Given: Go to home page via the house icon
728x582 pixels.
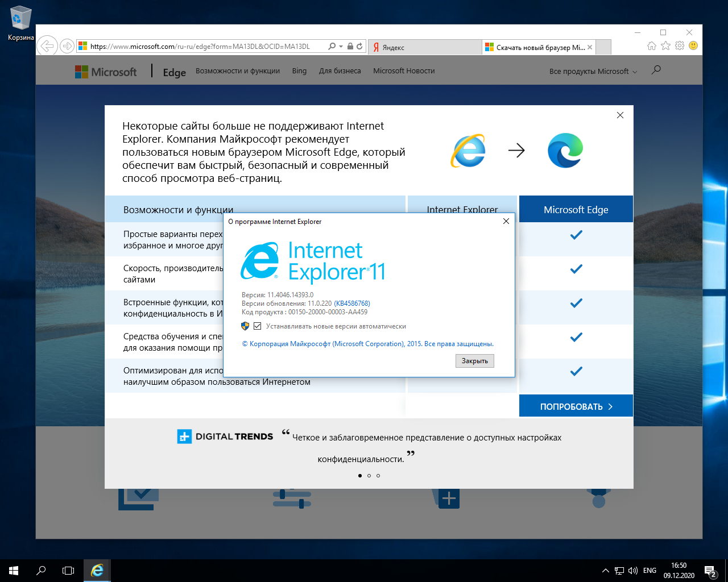Looking at the screenshot, I should [x=652, y=46].
